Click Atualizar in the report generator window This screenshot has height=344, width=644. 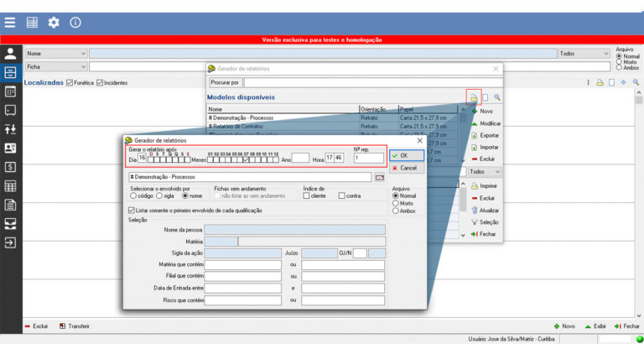click(x=485, y=210)
